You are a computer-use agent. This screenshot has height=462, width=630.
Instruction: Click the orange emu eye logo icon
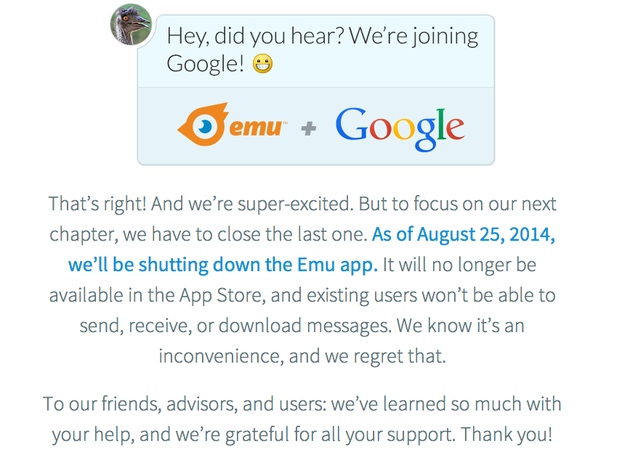[203, 125]
